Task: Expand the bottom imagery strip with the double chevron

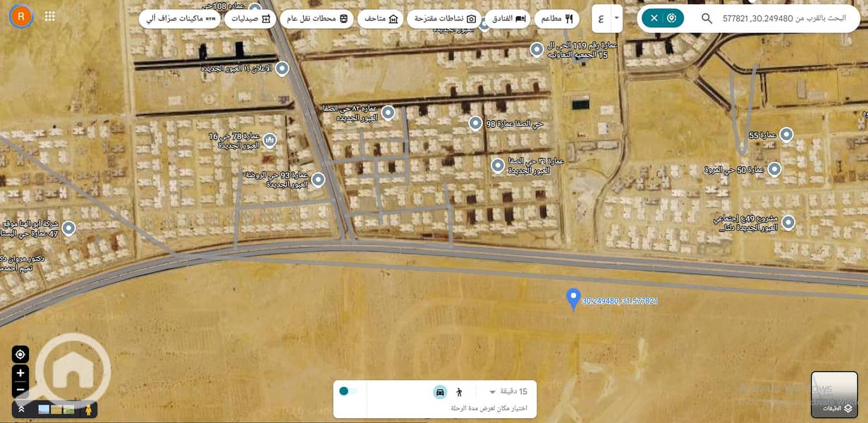Action: click(x=21, y=409)
